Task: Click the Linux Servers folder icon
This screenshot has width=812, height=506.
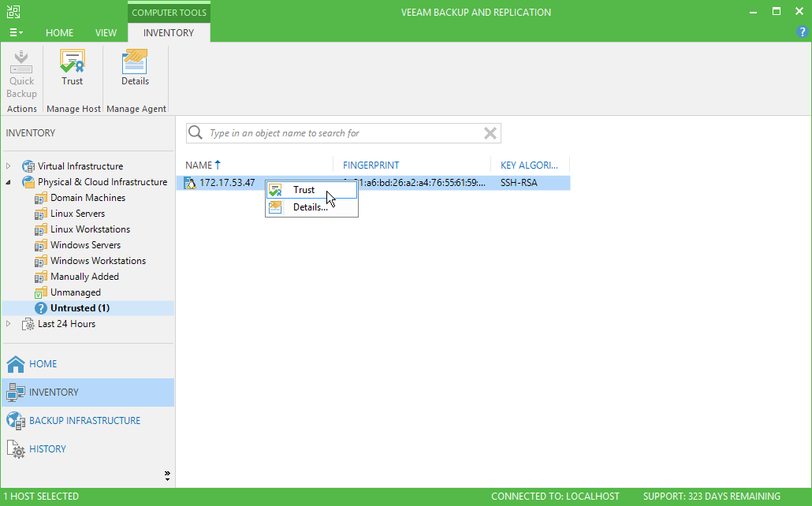Action: 41,214
